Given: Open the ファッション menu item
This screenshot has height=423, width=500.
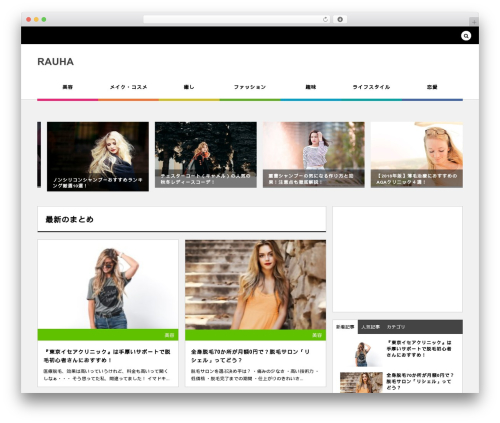Looking at the screenshot, I should (x=250, y=87).
